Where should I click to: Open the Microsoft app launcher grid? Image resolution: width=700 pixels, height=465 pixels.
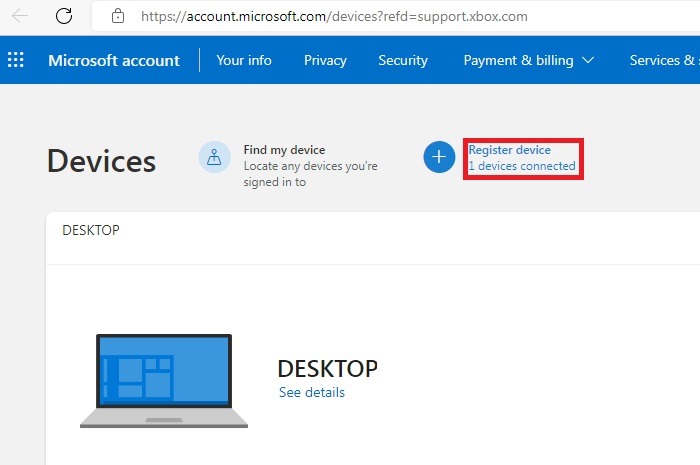[x=16, y=60]
